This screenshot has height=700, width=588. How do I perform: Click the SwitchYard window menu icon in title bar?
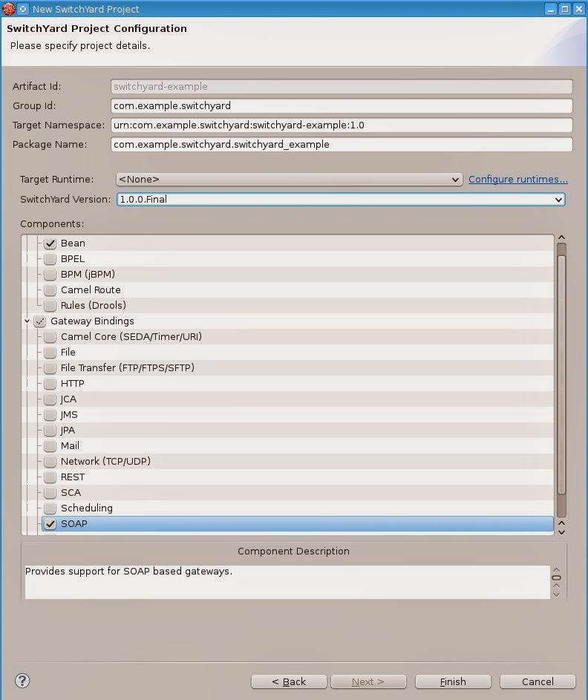[x=23, y=9]
